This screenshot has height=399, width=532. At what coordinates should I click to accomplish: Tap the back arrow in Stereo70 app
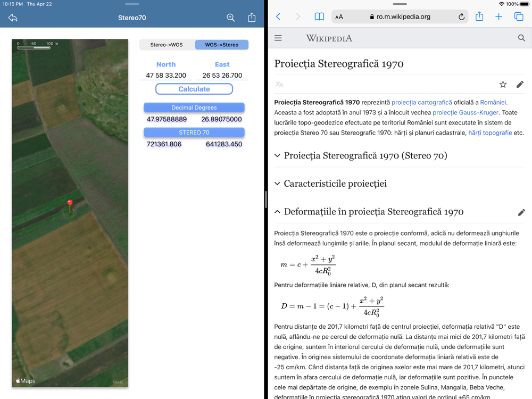pyautogui.click(x=13, y=18)
